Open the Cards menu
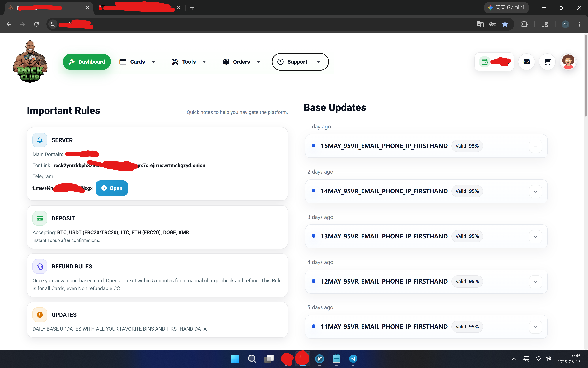Viewport: 588px width, 368px height. click(137, 62)
